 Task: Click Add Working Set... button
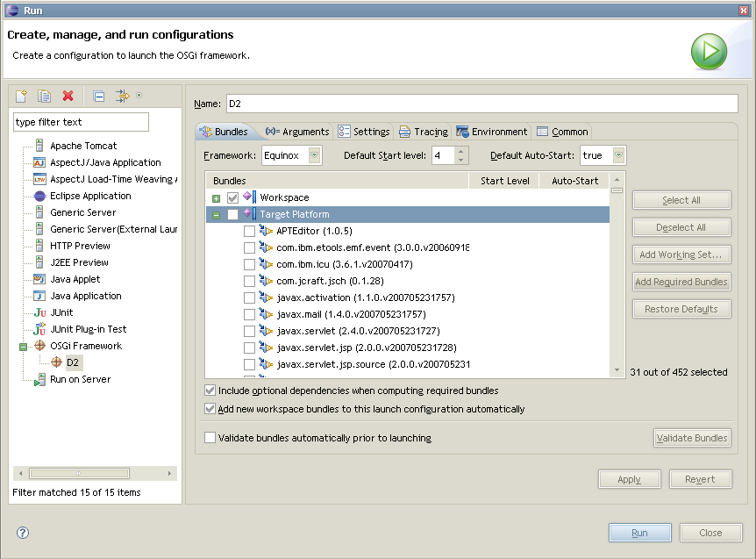point(681,254)
